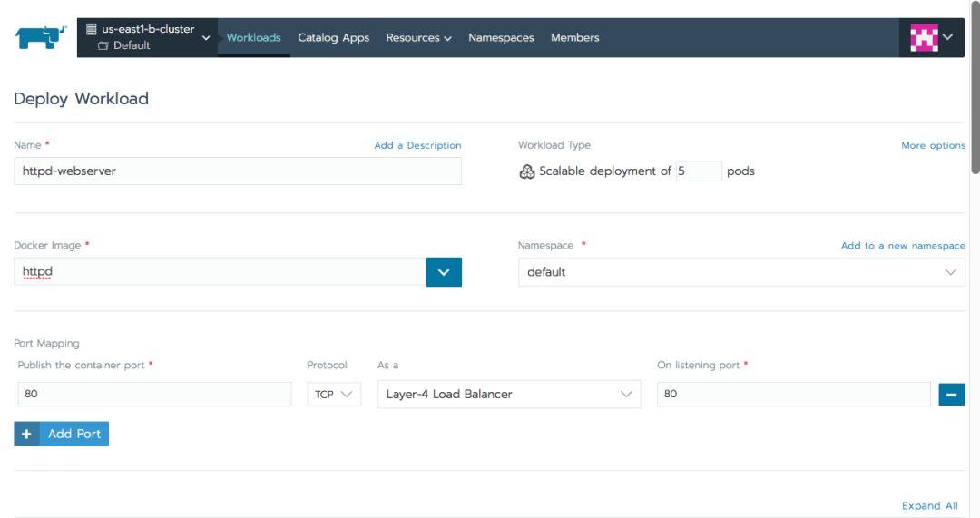Open the us-east1-b-cluster project selector
The image size is (980, 518).
click(148, 37)
